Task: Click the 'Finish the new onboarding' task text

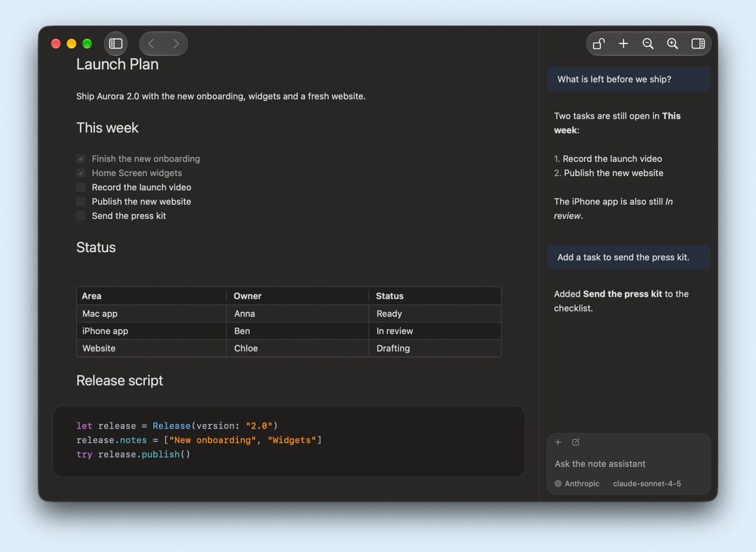Action: tap(146, 159)
